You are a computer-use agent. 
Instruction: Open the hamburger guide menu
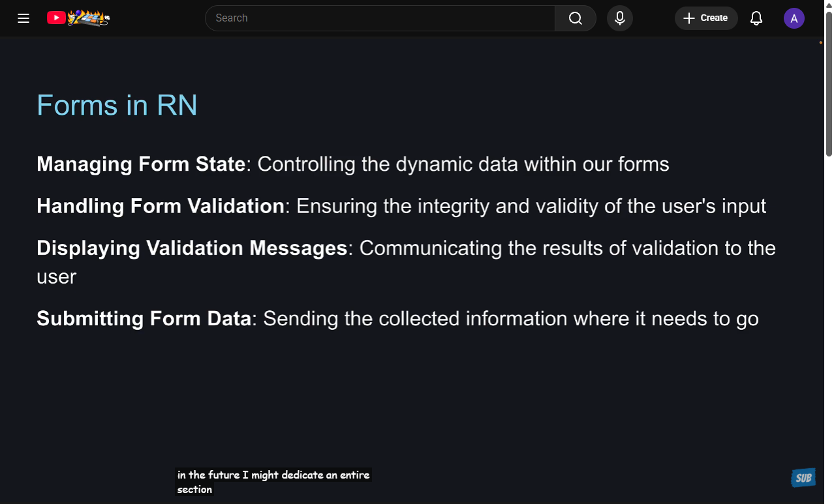[23, 18]
